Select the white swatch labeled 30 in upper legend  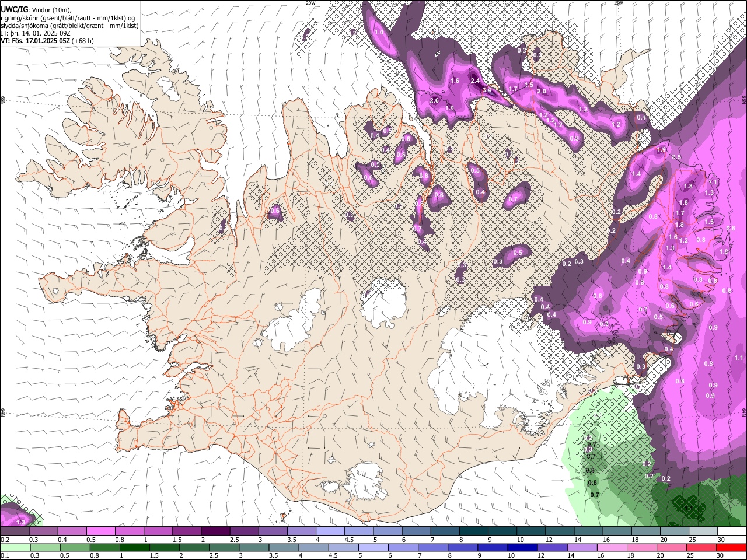coord(731,531)
